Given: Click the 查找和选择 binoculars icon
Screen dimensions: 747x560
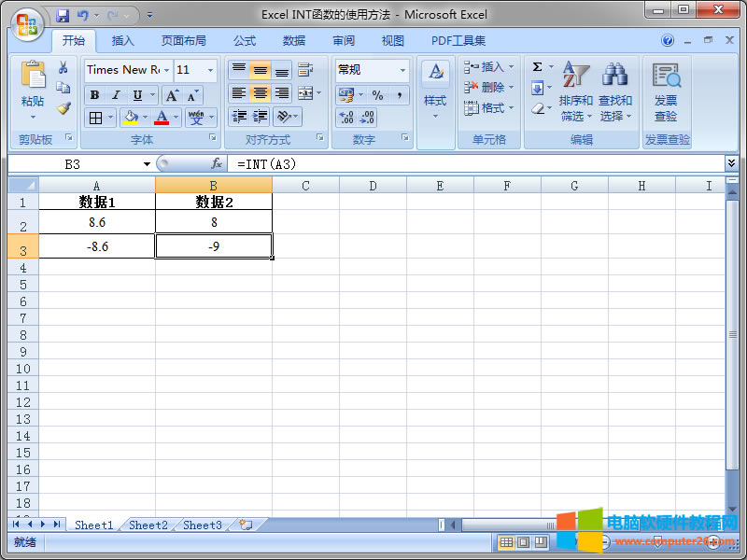Looking at the screenshot, I should pyautogui.click(x=614, y=77).
